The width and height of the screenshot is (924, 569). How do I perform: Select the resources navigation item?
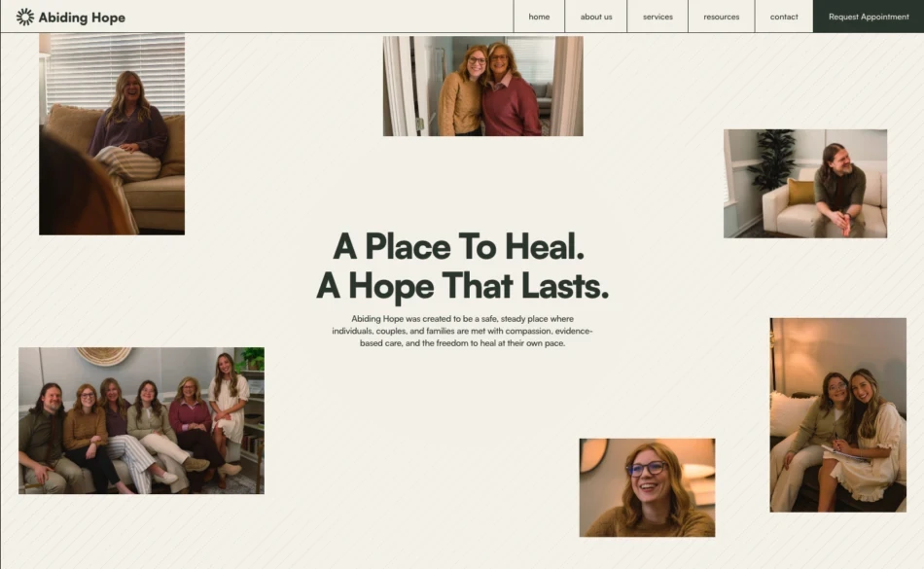click(722, 17)
